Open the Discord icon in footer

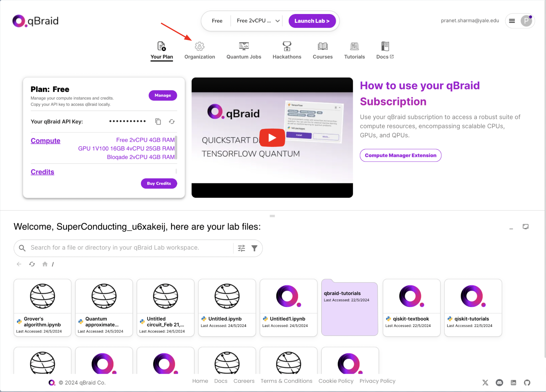[x=499, y=383]
